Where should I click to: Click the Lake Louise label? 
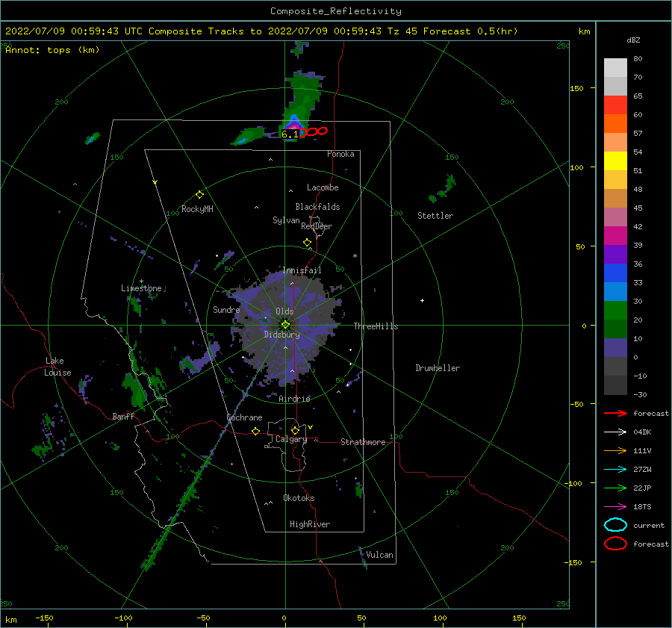[57, 367]
